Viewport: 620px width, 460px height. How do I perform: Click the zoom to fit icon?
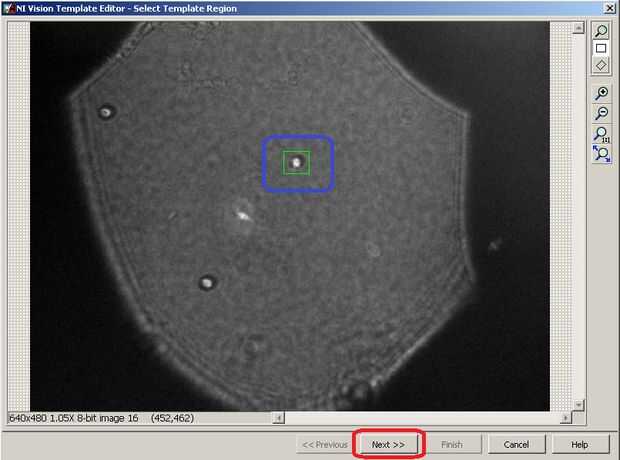click(x=602, y=154)
